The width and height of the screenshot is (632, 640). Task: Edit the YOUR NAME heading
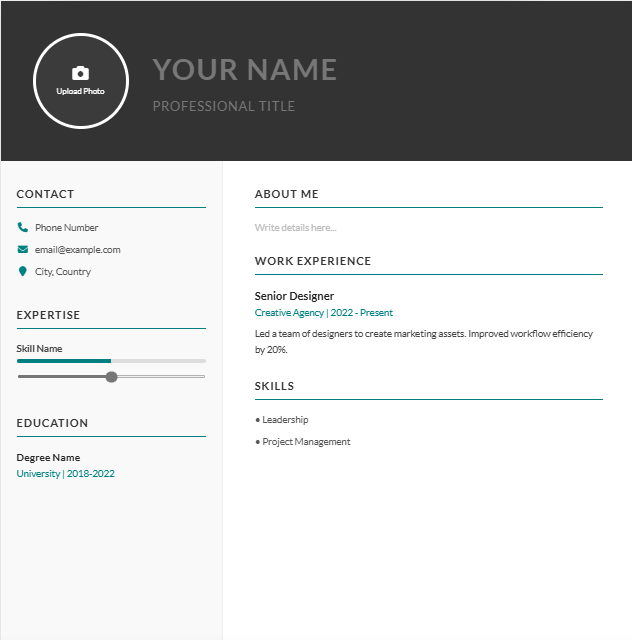coord(245,69)
